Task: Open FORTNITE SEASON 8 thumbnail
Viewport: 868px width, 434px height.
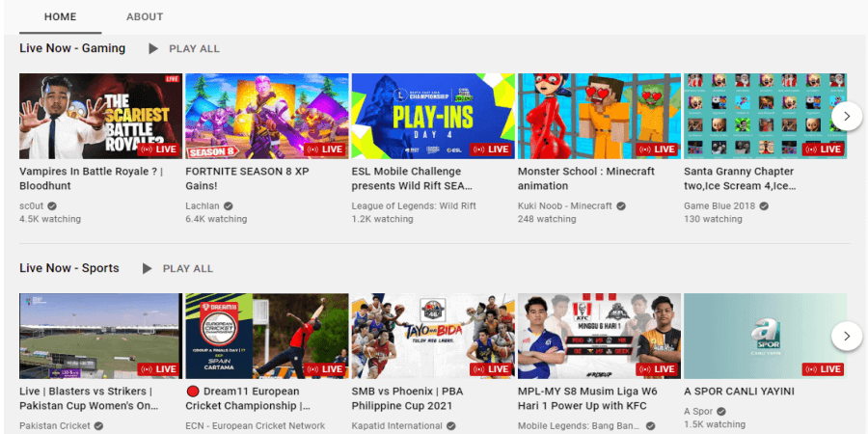Action: pyautogui.click(x=267, y=117)
